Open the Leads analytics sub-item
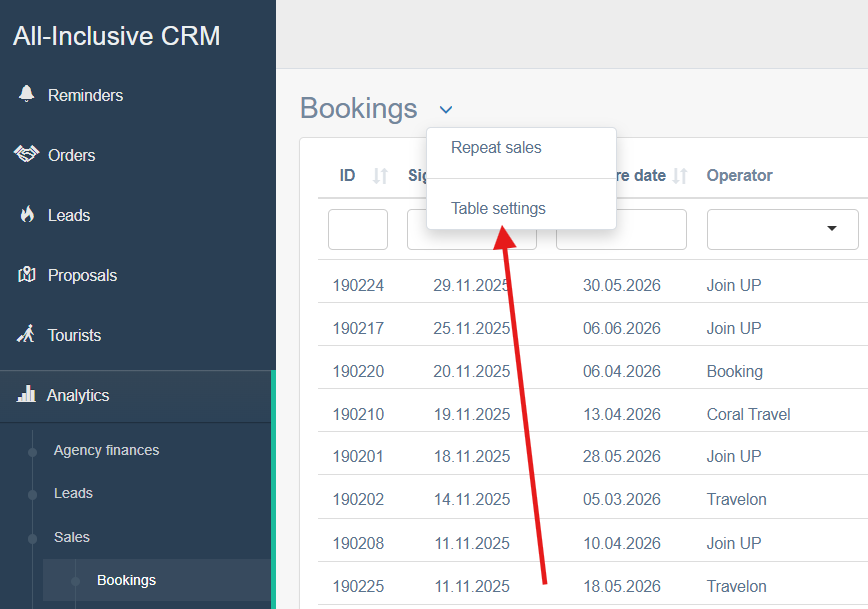 coord(73,493)
